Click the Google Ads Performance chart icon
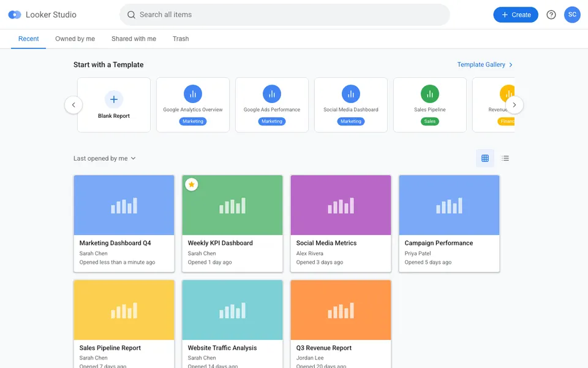Screen dimensions: 588x368 pyautogui.click(x=272, y=94)
